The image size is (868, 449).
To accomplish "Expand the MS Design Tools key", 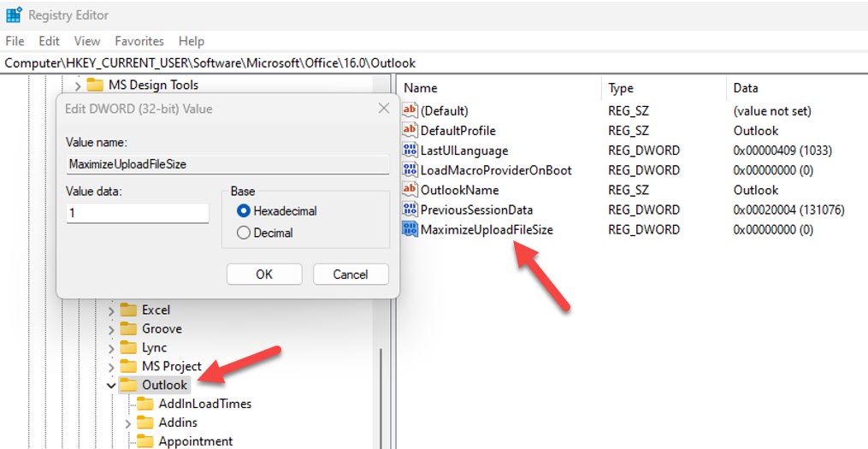I will pos(78,86).
